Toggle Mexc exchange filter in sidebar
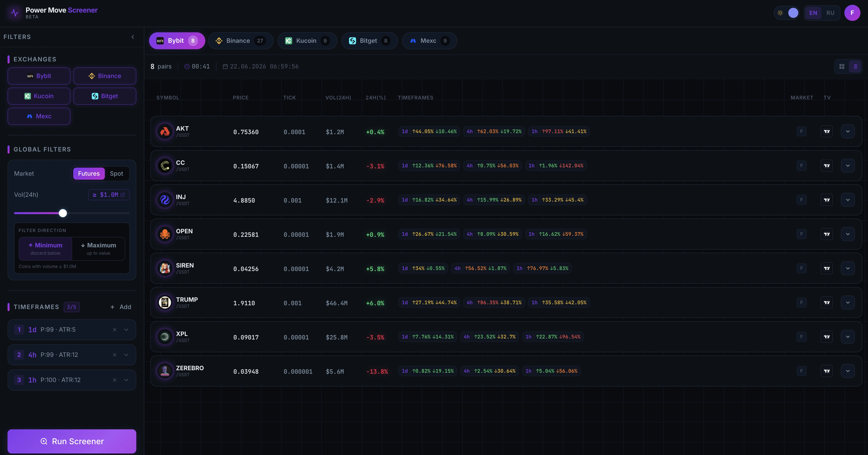The width and height of the screenshot is (868, 455). pyautogui.click(x=39, y=116)
